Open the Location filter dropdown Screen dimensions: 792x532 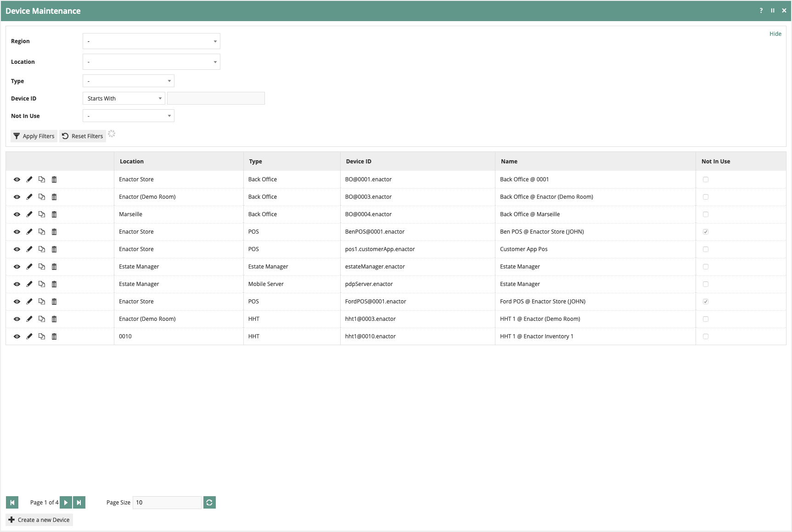coord(152,62)
